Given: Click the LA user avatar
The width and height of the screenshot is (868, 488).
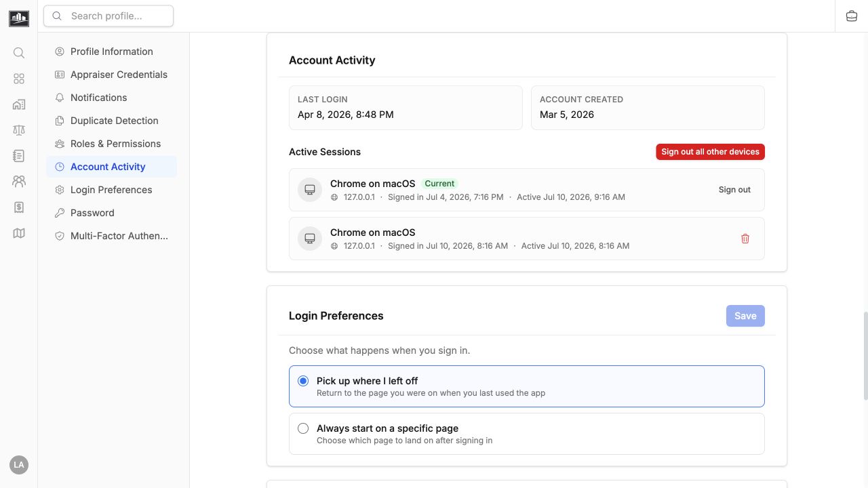Looking at the screenshot, I should 19,465.
